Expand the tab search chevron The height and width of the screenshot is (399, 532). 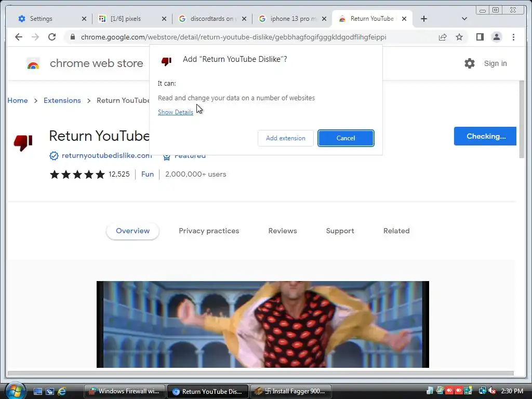click(x=464, y=19)
